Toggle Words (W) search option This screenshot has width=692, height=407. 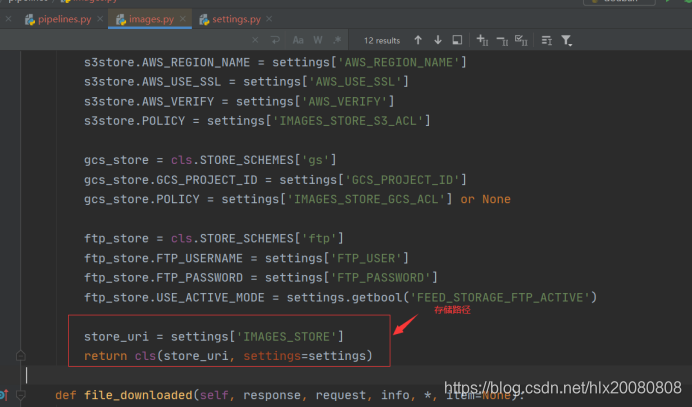[x=318, y=40]
